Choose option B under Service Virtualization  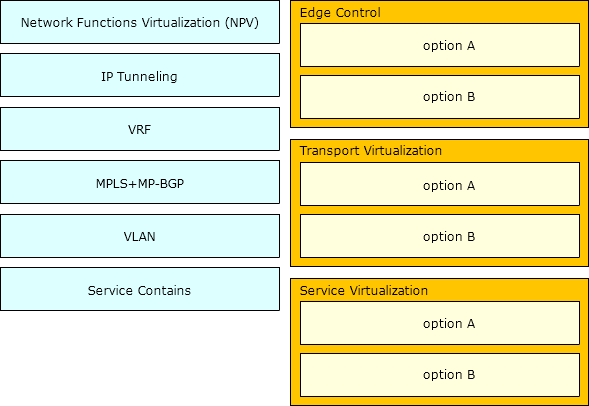click(440, 375)
